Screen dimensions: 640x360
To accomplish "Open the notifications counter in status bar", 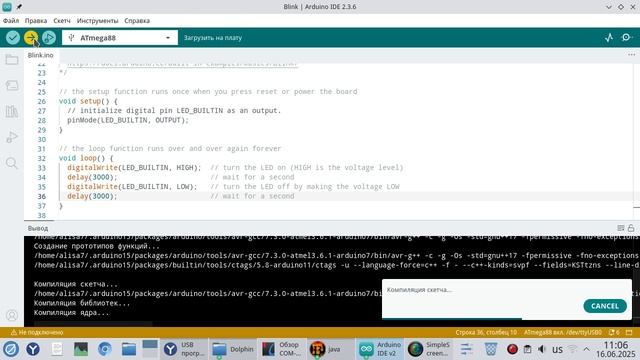I will (614, 332).
